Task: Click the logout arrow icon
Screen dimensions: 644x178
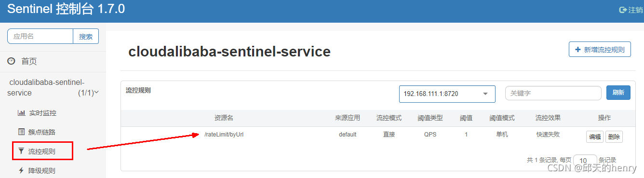Action: click(x=622, y=10)
